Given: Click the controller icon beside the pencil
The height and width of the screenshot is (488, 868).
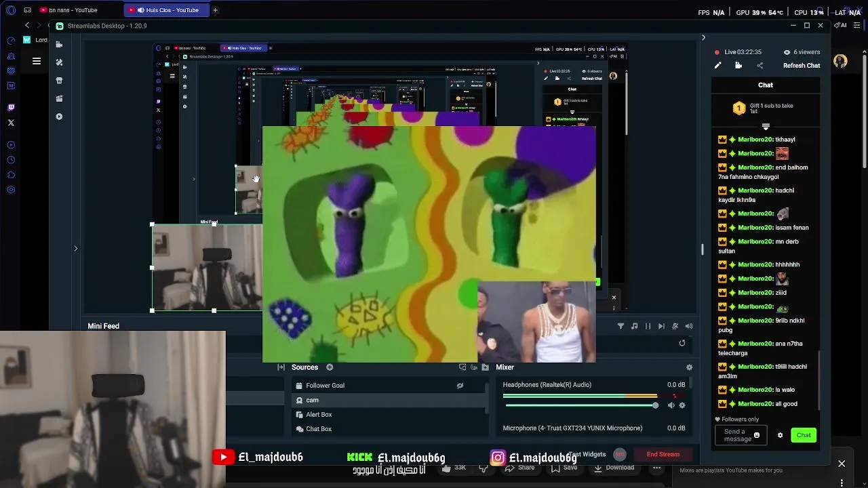Looking at the screenshot, I should 738,66.
